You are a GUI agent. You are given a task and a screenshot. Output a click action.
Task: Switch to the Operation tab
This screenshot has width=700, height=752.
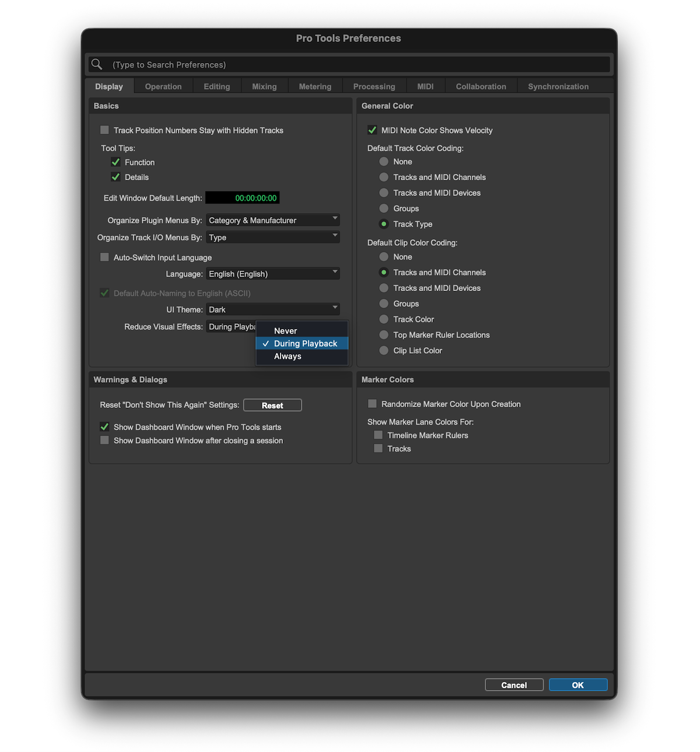click(x=163, y=86)
